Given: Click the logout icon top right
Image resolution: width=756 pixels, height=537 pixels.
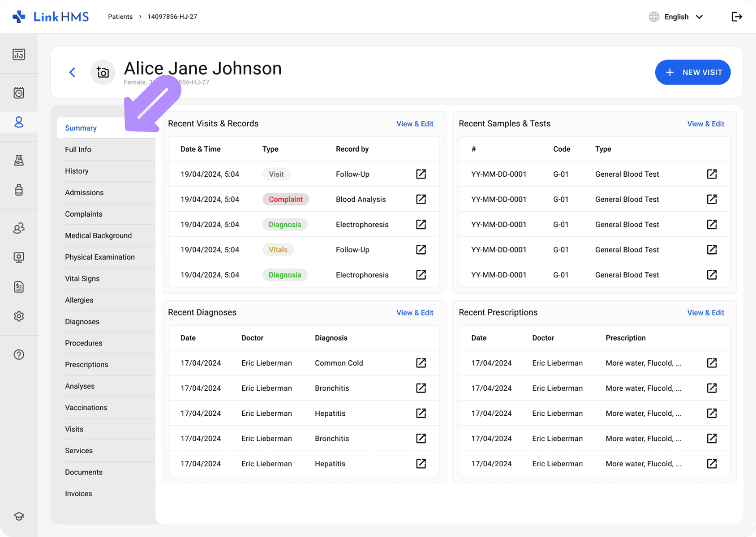Looking at the screenshot, I should tap(736, 17).
